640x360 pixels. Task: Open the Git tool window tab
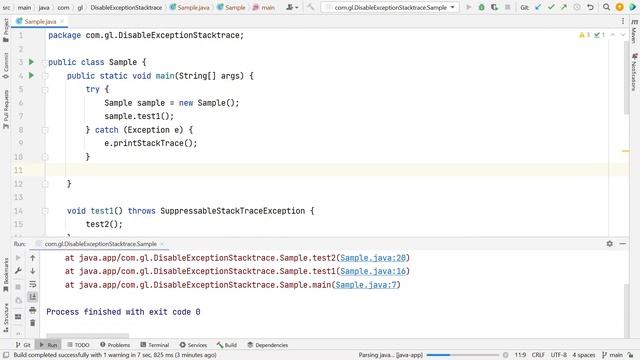23,345
